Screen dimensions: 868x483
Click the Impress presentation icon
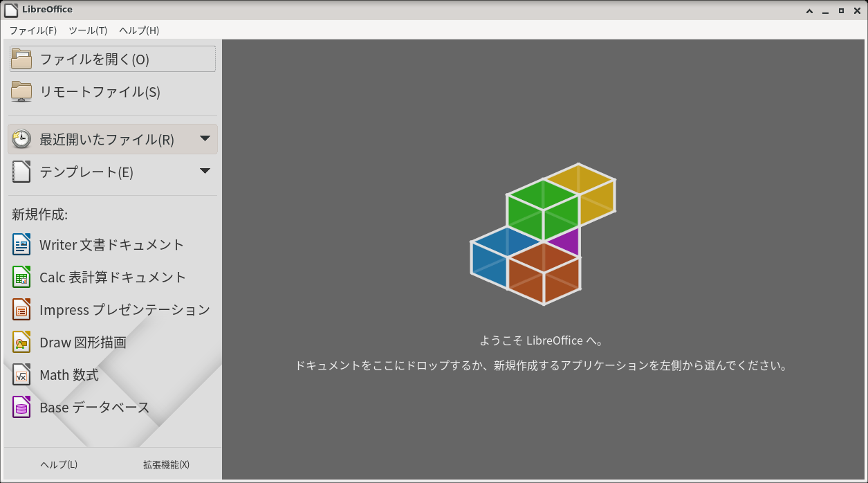pos(21,309)
